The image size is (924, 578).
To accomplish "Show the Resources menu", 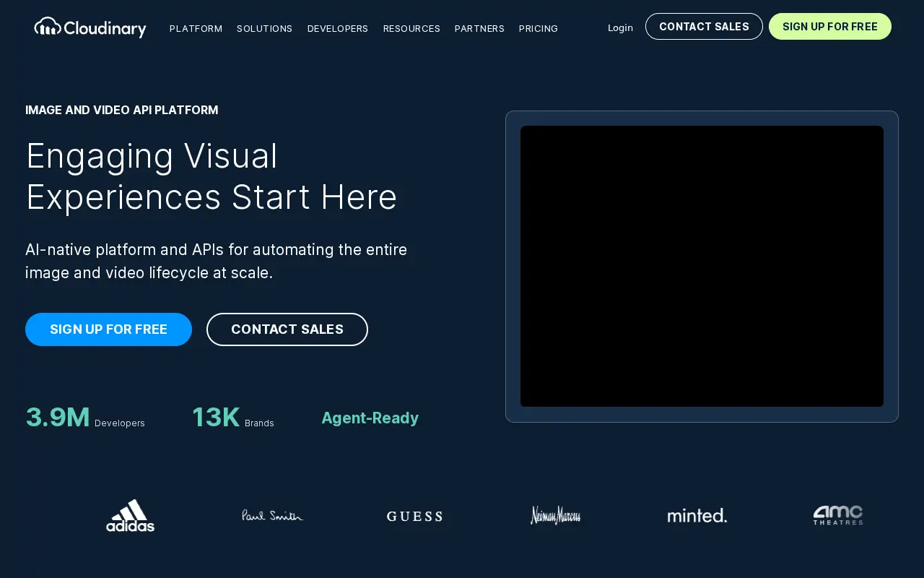I will click(x=411, y=28).
